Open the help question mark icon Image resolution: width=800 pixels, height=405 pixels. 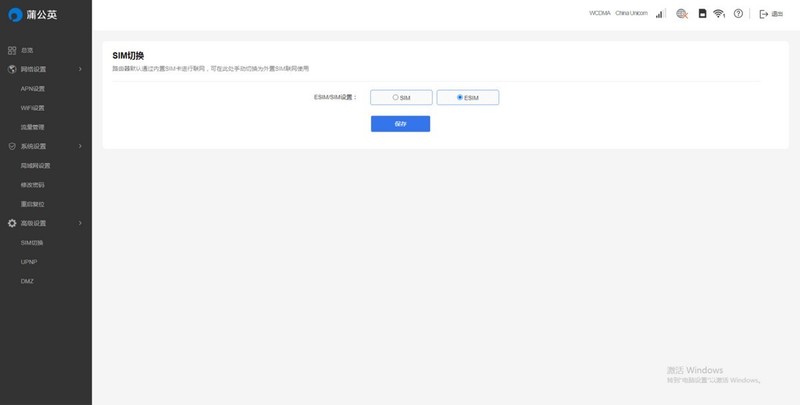[738, 14]
